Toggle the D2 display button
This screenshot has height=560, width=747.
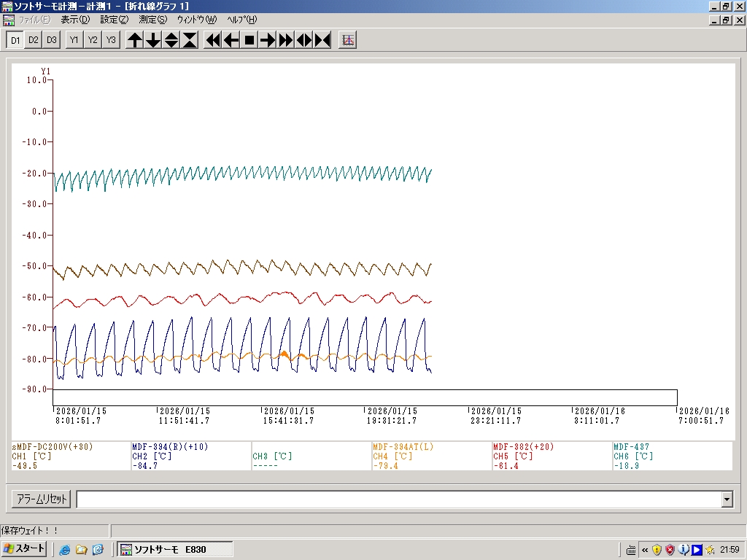[34, 40]
